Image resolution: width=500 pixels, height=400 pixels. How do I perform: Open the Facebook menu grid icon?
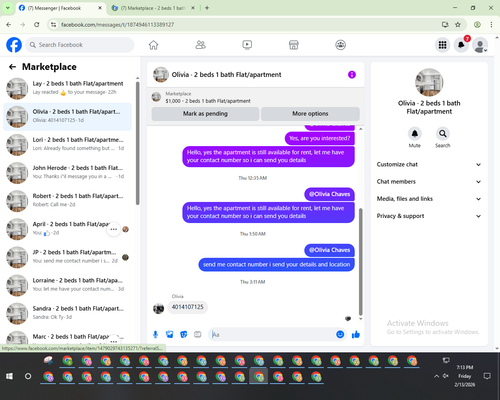pos(442,45)
